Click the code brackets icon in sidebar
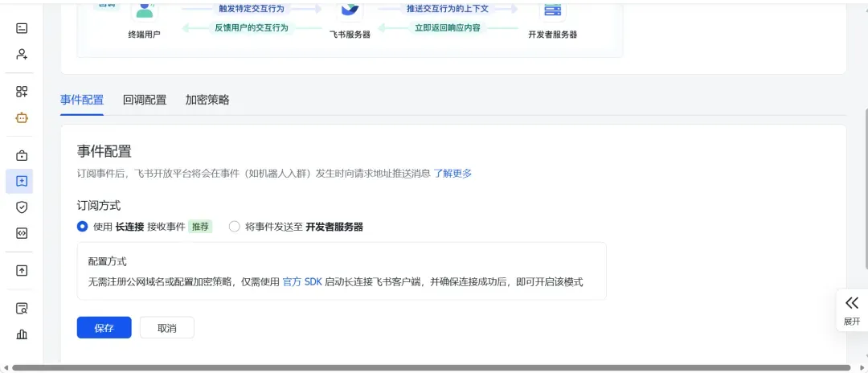This screenshot has height=373, width=868. point(22,233)
